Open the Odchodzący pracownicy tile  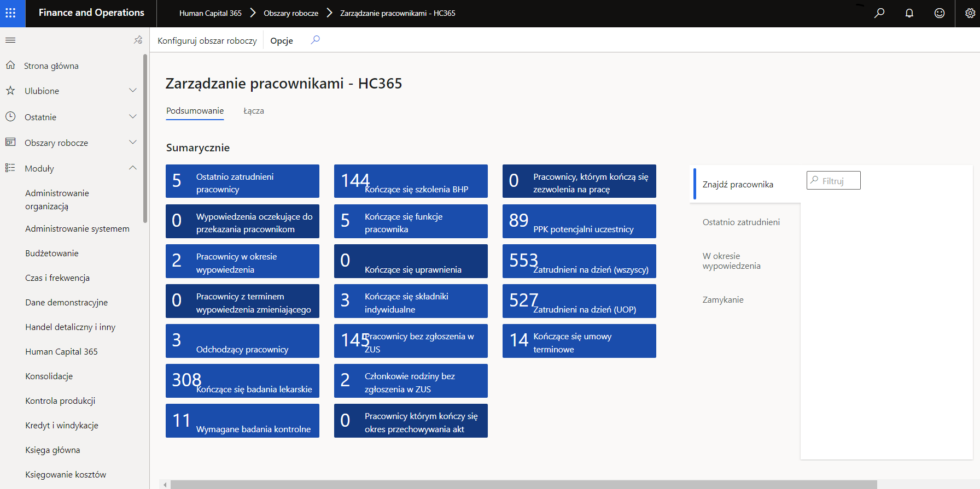[242, 341]
